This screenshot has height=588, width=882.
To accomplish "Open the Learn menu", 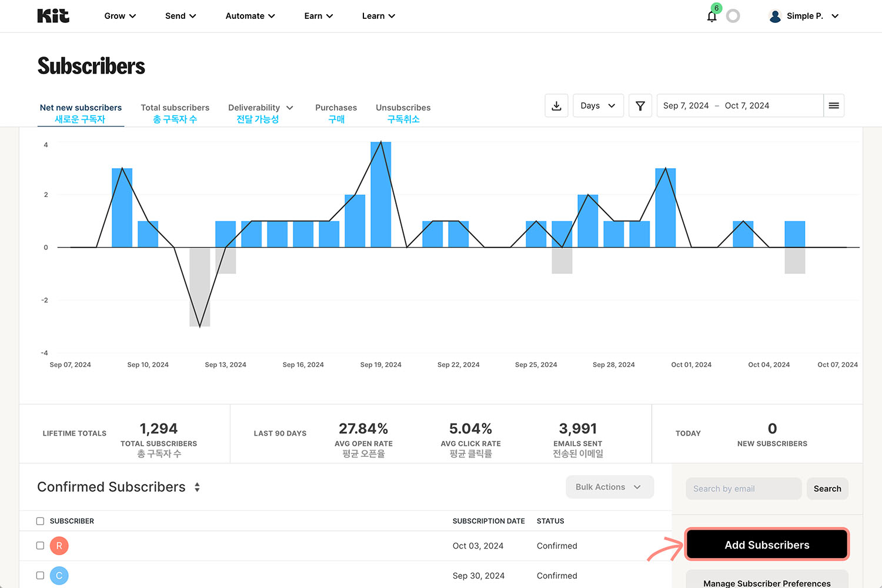I will (x=378, y=16).
